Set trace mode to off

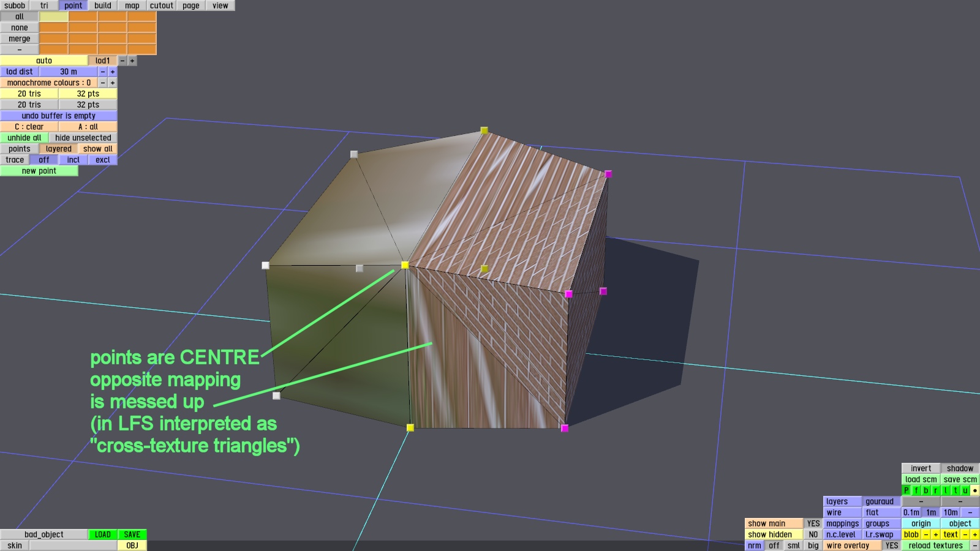pyautogui.click(x=44, y=160)
